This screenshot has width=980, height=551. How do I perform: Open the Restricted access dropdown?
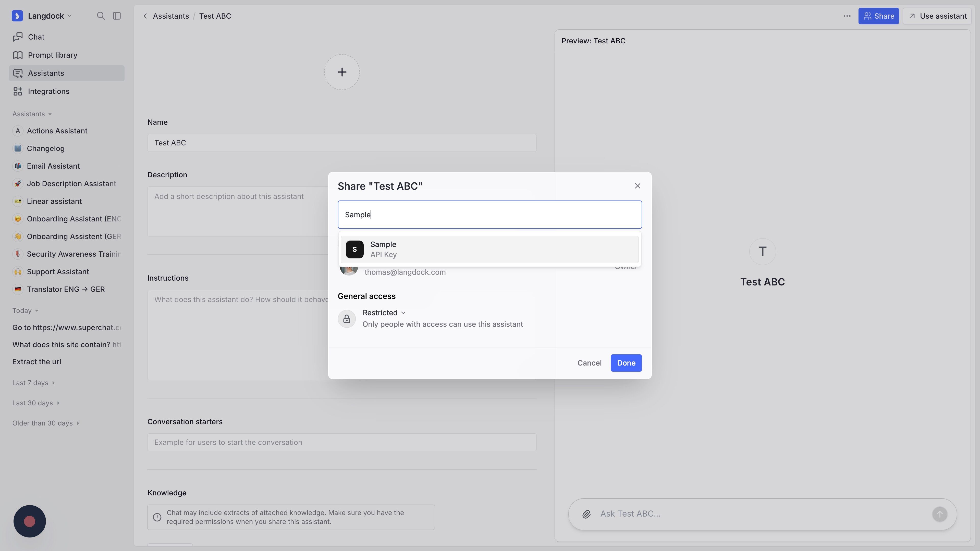click(x=384, y=312)
